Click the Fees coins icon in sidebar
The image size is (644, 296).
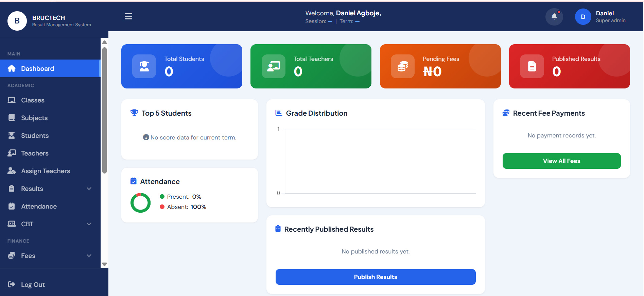[12, 256]
